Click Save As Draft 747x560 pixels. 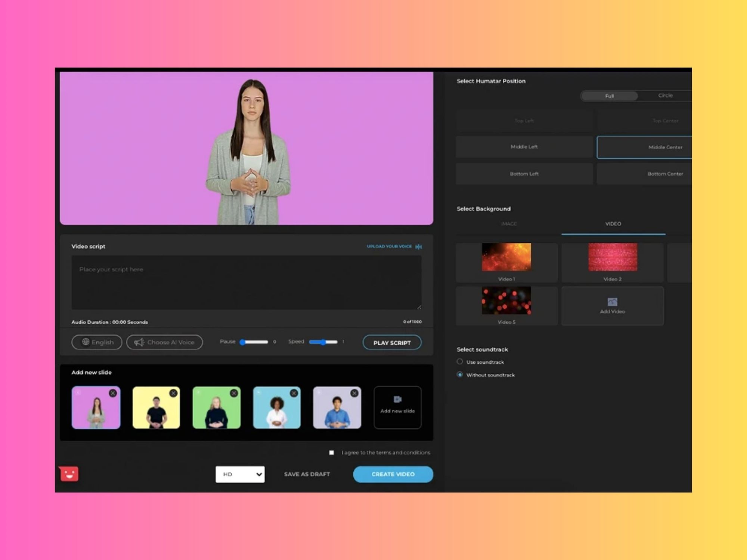point(307,474)
